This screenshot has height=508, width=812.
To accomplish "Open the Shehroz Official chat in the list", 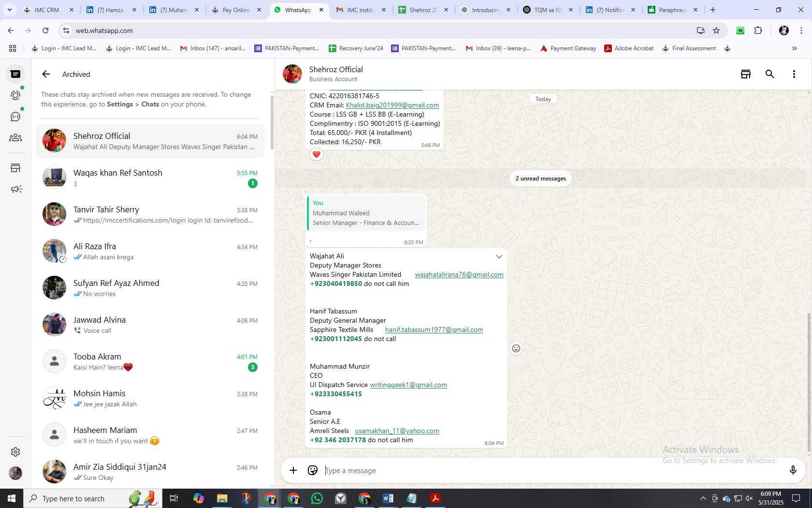I will point(150,141).
